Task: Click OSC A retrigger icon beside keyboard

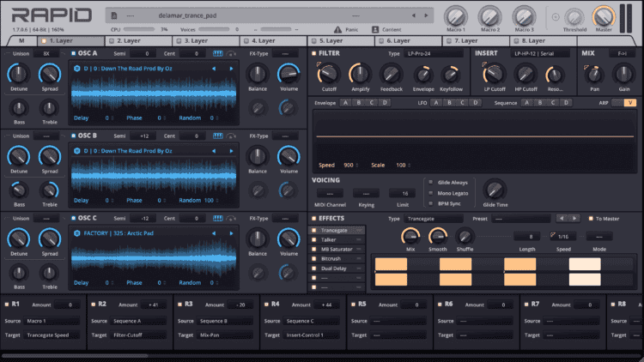Action: pos(231,53)
